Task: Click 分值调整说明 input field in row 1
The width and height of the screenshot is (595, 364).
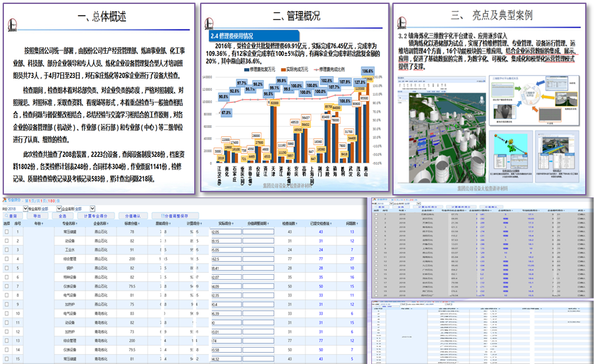Action: (x=258, y=232)
